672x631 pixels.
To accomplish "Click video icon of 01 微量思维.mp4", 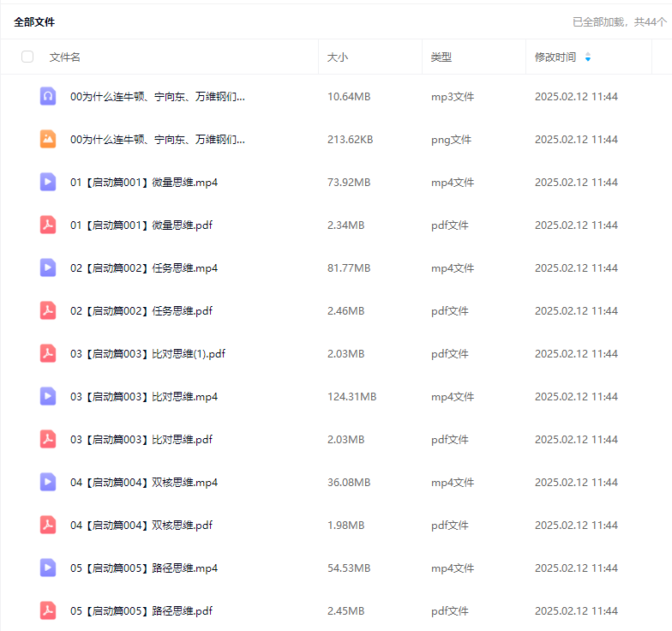I will pyautogui.click(x=48, y=182).
